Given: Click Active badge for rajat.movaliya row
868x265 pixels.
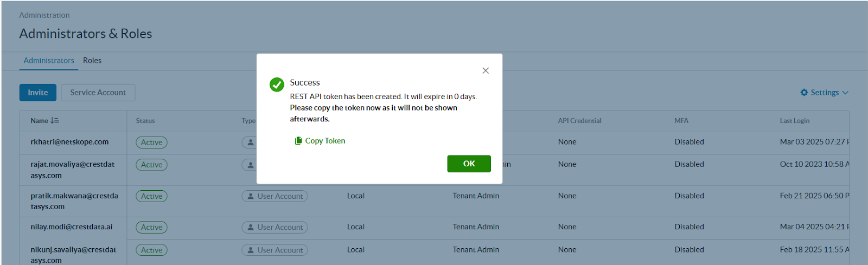Looking at the screenshot, I should (151, 165).
